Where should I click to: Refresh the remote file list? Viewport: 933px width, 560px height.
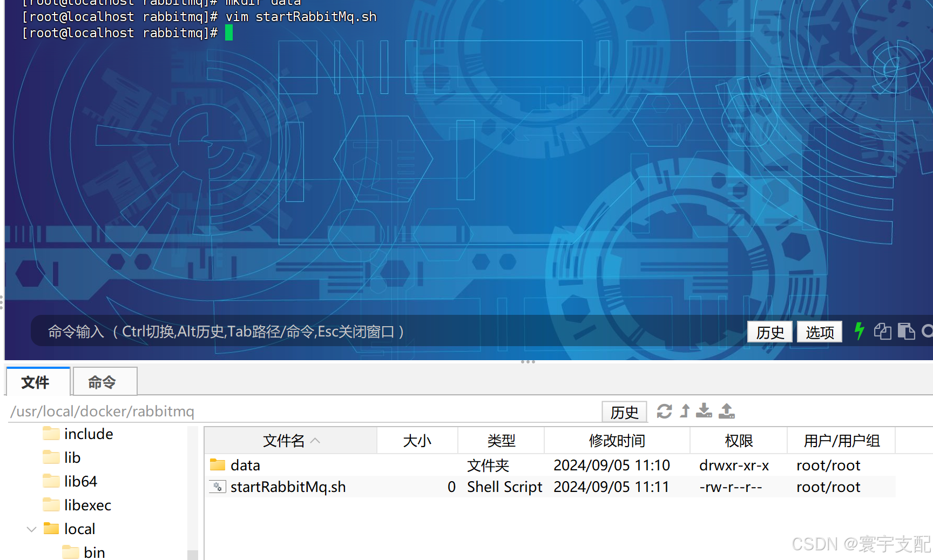[665, 411]
